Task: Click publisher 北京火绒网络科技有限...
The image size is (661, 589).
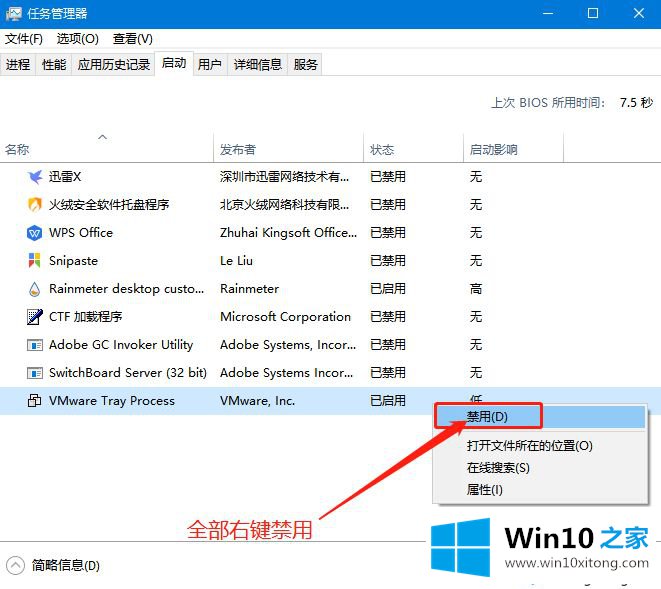Action: pos(285,204)
